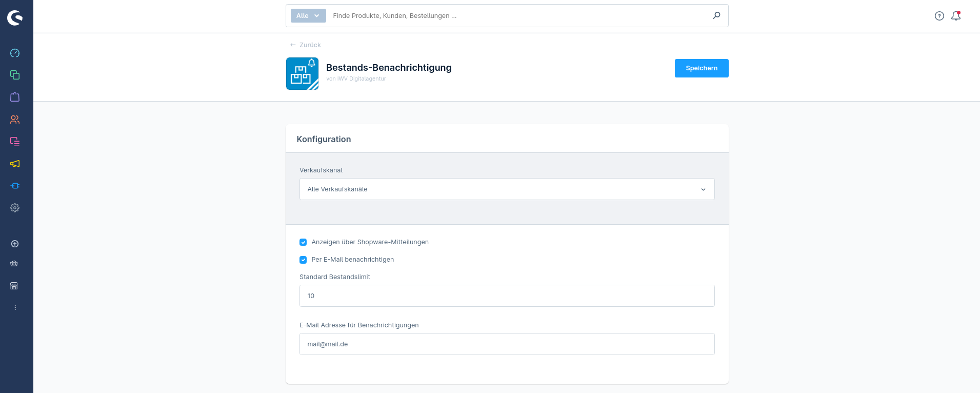Open the Catalogues icon in sidebar
980x393 pixels.
pos(15,75)
